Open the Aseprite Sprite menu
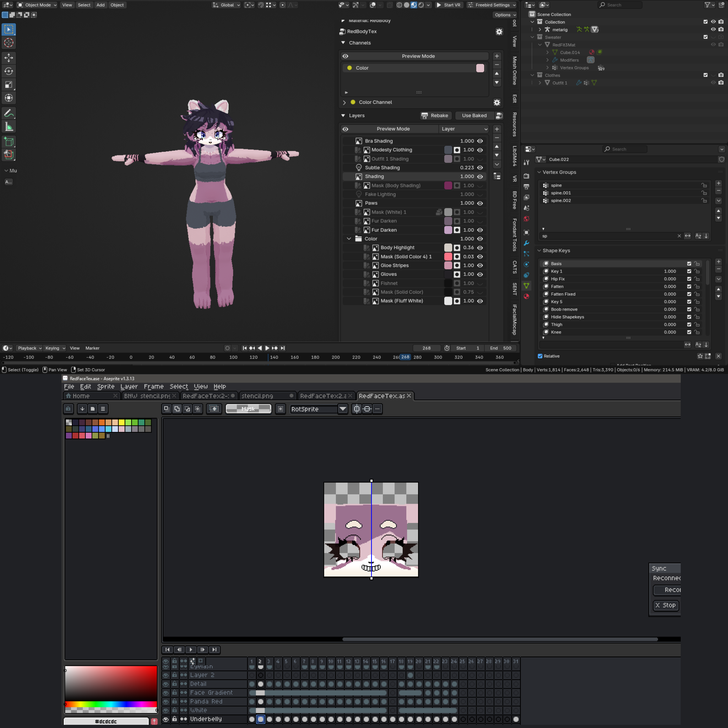The image size is (728, 728). click(106, 387)
